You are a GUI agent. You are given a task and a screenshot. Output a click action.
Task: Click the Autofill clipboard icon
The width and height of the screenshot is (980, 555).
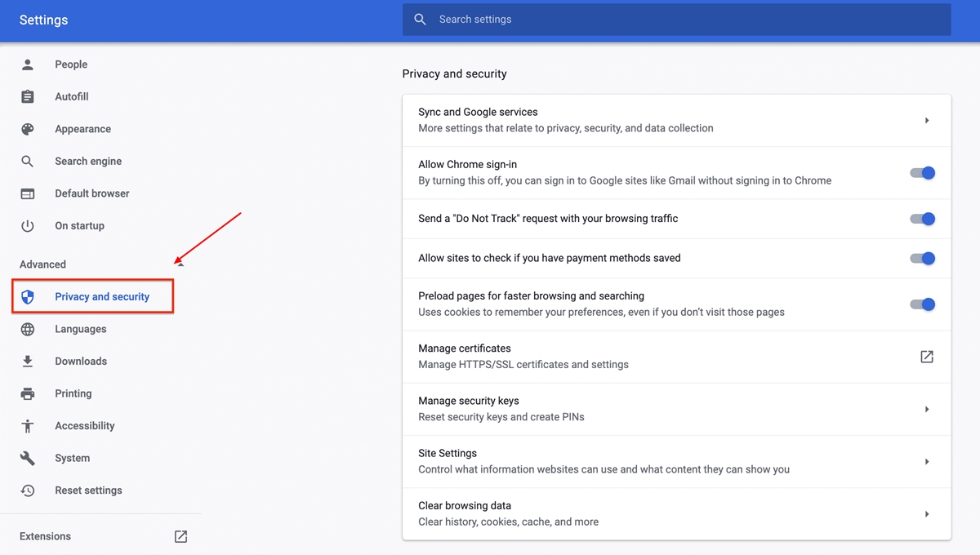tap(28, 96)
